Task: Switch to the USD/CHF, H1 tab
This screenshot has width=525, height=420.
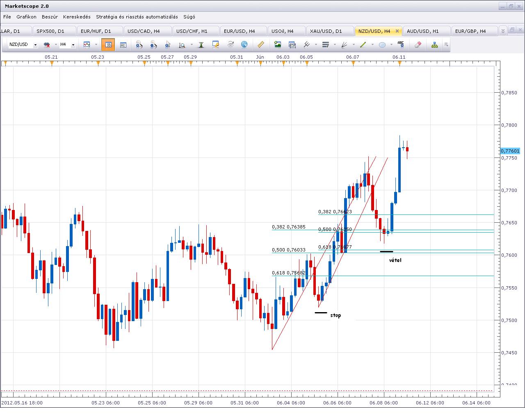Action: pyautogui.click(x=196, y=31)
